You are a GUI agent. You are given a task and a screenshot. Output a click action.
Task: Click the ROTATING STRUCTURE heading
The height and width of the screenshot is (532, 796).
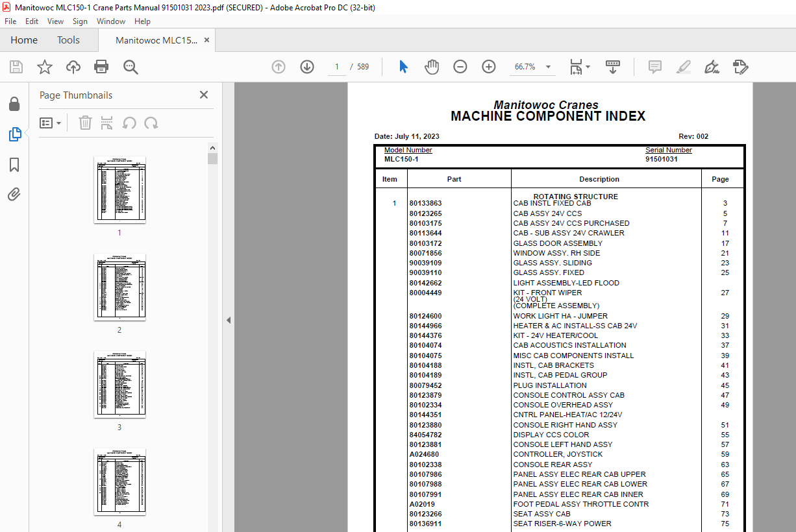click(x=576, y=197)
